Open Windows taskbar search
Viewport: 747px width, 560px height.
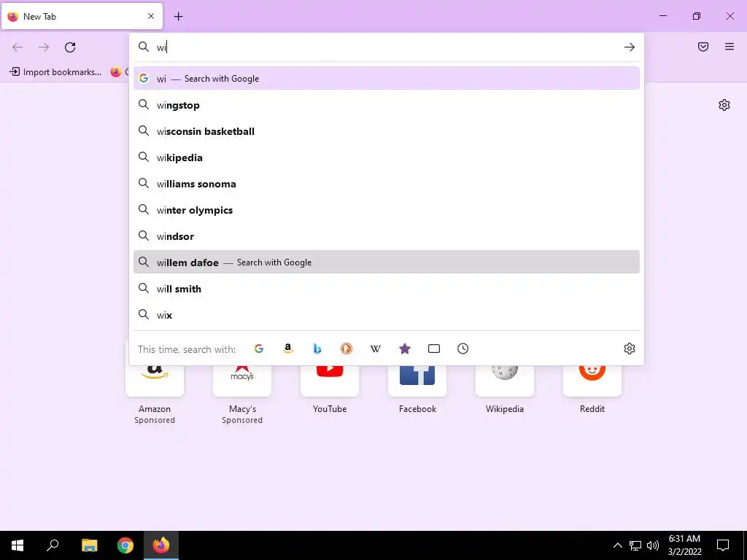tap(53, 545)
